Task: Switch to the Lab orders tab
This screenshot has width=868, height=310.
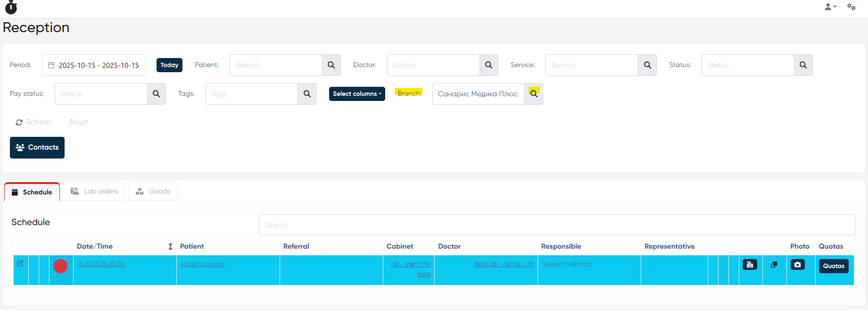Action: 94,192
